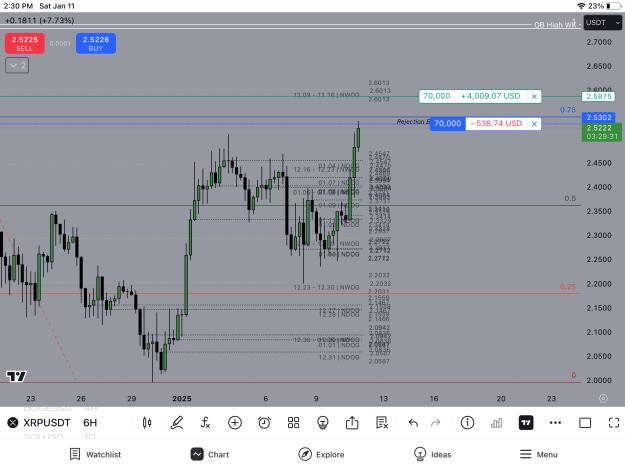Image resolution: width=625 pixels, height=469 pixels.
Task: Open the Explore tab
Action: pos(321,454)
